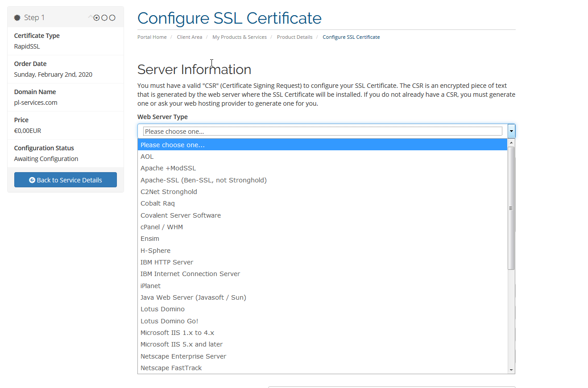This screenshot has height=388, width=588.
Task: Choose Microsoft IIS 5.x and later
Action: 323,344
